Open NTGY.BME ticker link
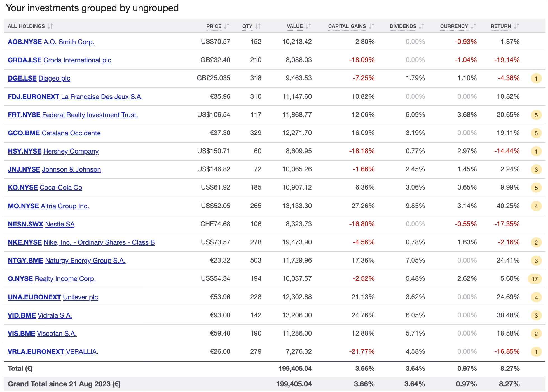This screenshot has width=548, height=392. click(25, 261)
